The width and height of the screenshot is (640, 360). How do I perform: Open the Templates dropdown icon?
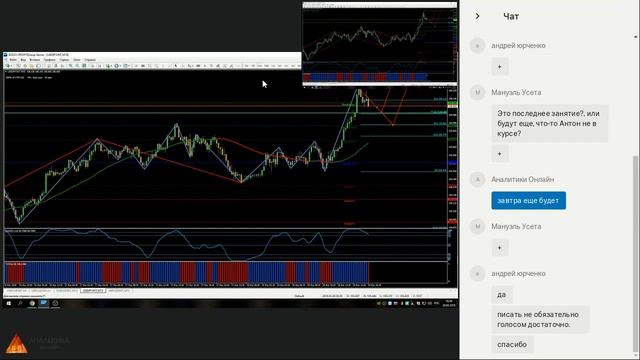point(127,66)
